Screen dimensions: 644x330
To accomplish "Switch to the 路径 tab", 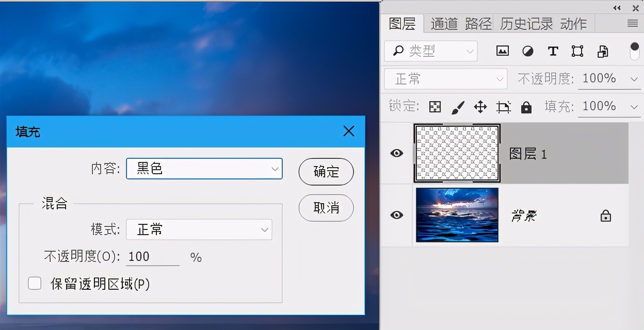I will coord(478,24).
